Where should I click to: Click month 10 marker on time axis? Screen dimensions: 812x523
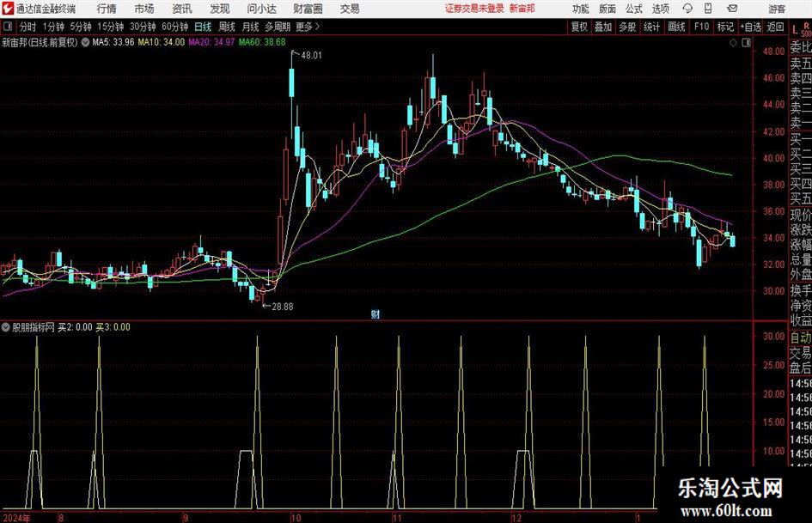[296, 518]
